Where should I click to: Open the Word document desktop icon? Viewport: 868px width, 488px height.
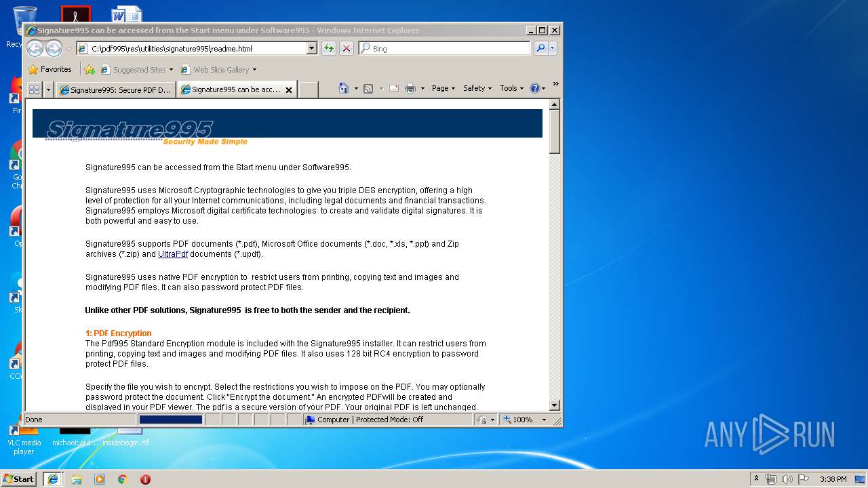point(127,14)
